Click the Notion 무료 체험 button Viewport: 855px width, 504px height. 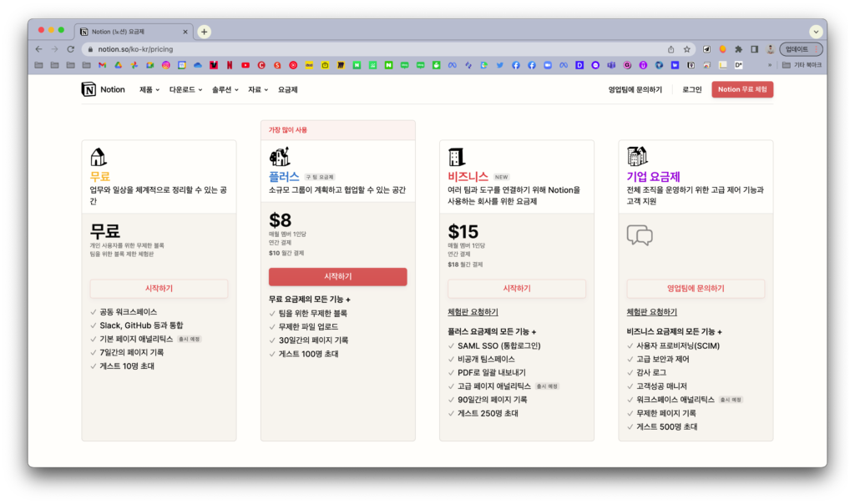click(x=741, y=89)
